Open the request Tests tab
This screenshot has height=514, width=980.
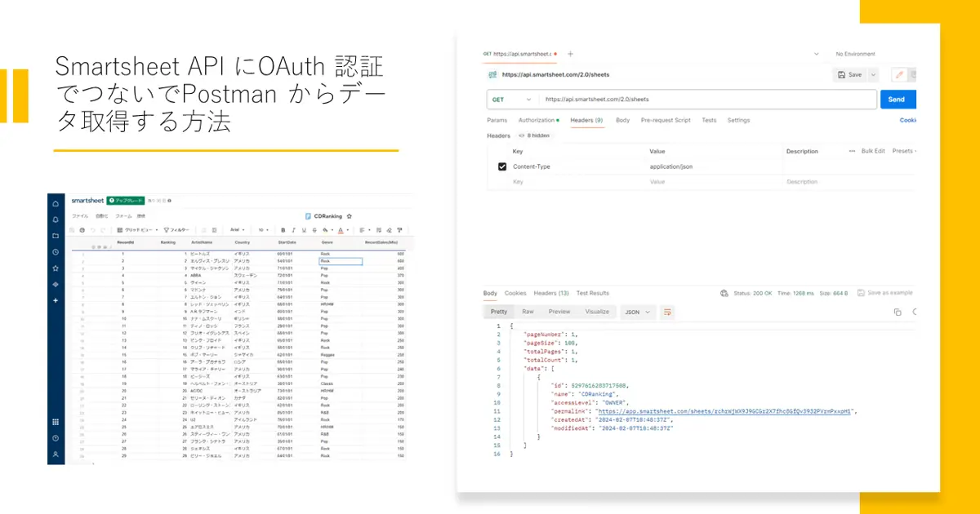point(709,120)
